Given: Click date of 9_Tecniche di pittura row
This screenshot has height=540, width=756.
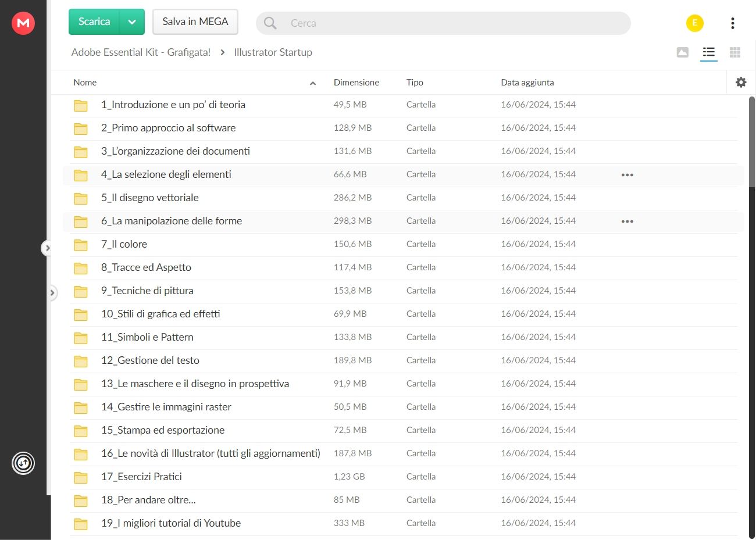Looking at the screenshot, I should [539, 291].
